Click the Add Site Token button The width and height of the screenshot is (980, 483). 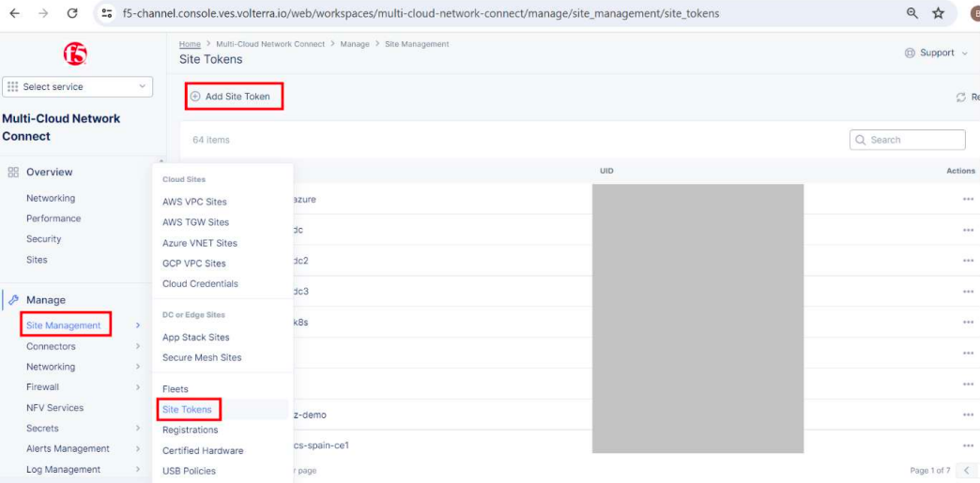[234, 97]
